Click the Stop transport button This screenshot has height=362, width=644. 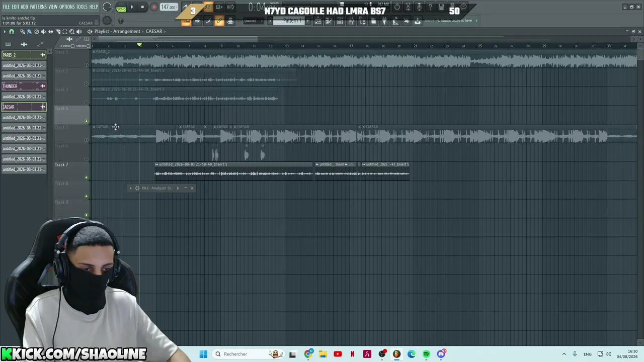pyautogui.click(x=142, y=7)
